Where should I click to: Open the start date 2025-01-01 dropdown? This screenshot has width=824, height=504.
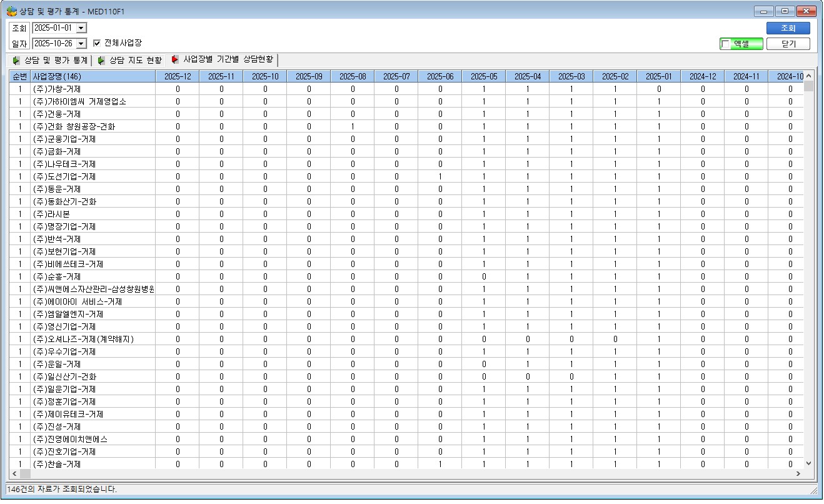(x=81, y=28)
